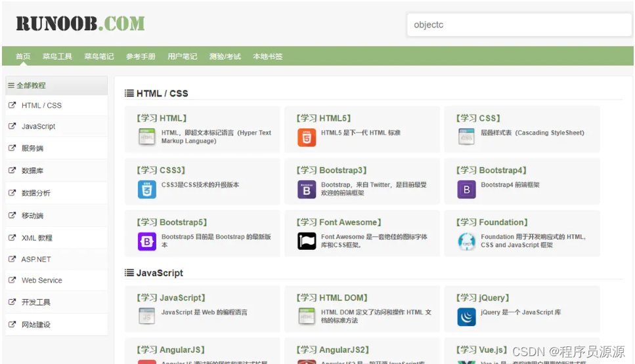Expand the 全部教程 sidebar header

pyautogui.click(x=31, y=85)
